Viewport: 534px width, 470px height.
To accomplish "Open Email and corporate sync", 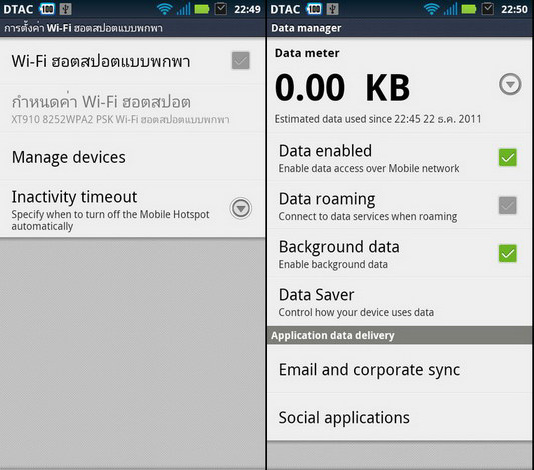I will pos(399,370).
